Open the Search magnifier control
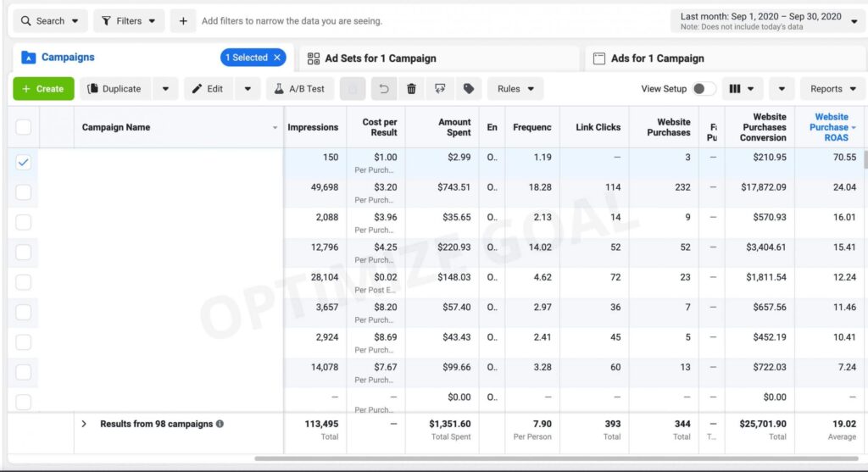 click(x=50, y=21)
